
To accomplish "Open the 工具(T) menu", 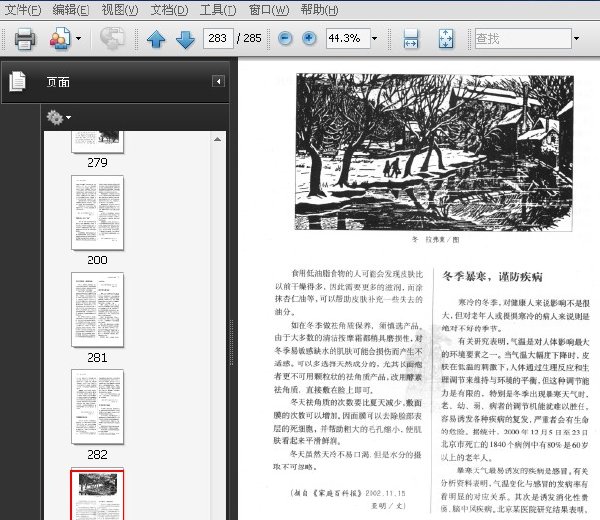I will coord(218,10).
